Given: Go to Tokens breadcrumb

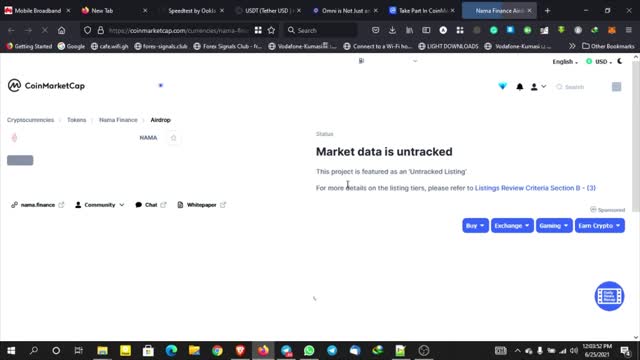Looking at the screenshot, I should (76, 120).
